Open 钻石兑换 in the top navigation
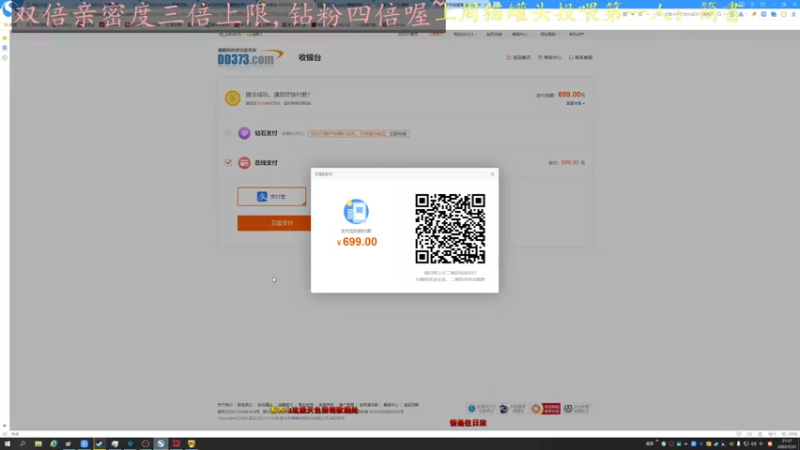800x450 pixels. [494, 34]
